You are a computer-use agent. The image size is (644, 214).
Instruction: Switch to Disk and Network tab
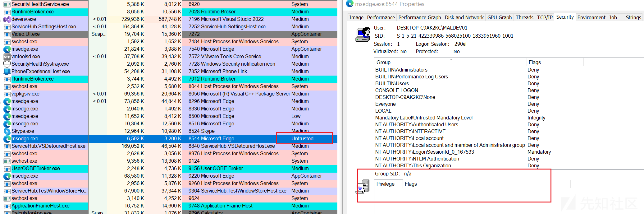(x=464, y=17)
